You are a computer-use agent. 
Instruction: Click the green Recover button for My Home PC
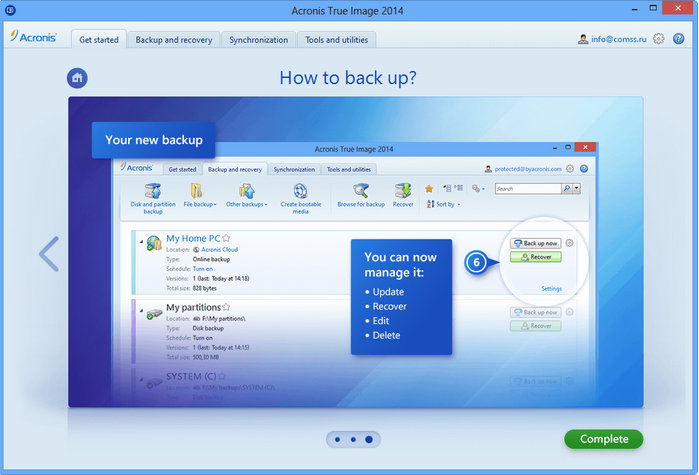[535, 257]
